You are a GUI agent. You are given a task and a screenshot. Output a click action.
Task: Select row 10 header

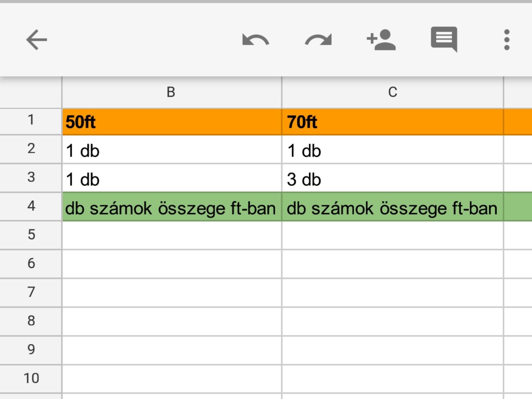coord(31,378)
